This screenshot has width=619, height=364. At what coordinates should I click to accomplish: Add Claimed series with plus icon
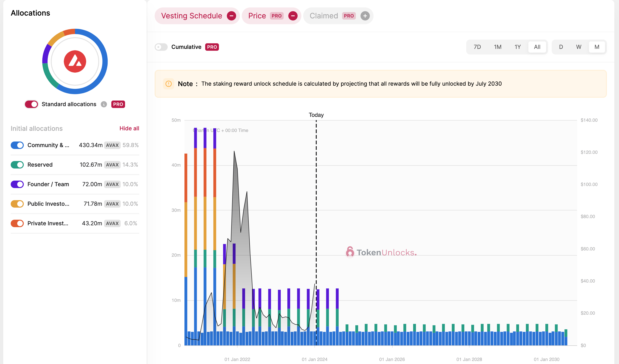coord(365,16)
